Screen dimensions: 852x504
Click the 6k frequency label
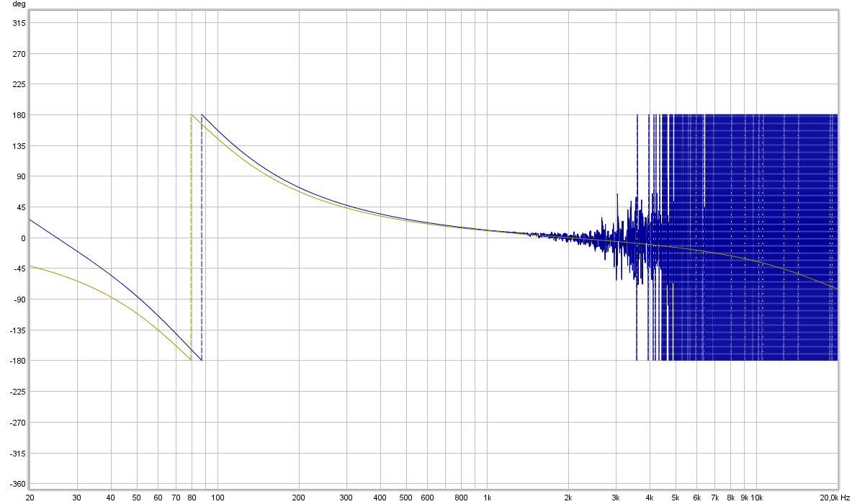696,498
